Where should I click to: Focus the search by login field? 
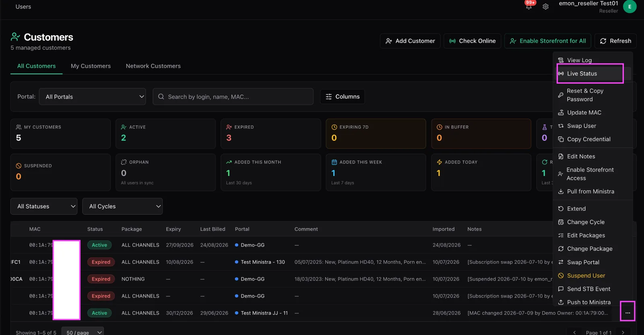tap(233, 97)
